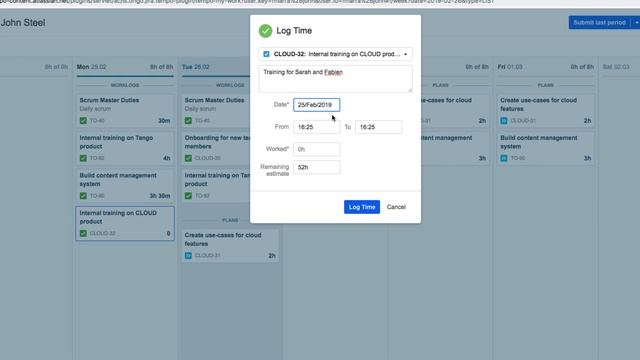The width and height of the screenshot is (640, 360).
Task: Click the CLOUD-32 issue type checkbox icon
Action: click(266, 54)
